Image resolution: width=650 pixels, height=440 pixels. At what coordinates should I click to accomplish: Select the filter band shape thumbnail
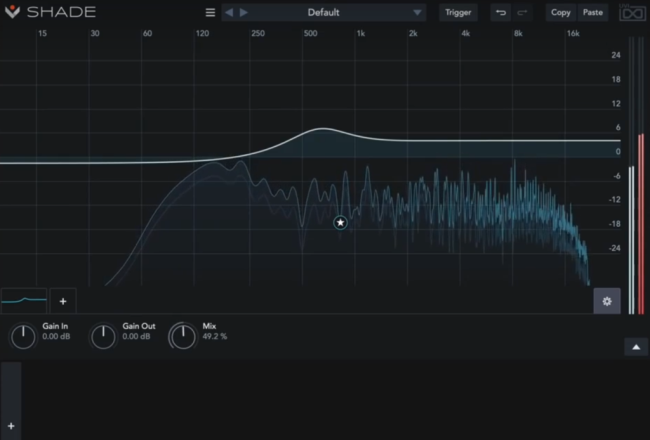click(x=24, y=299)
